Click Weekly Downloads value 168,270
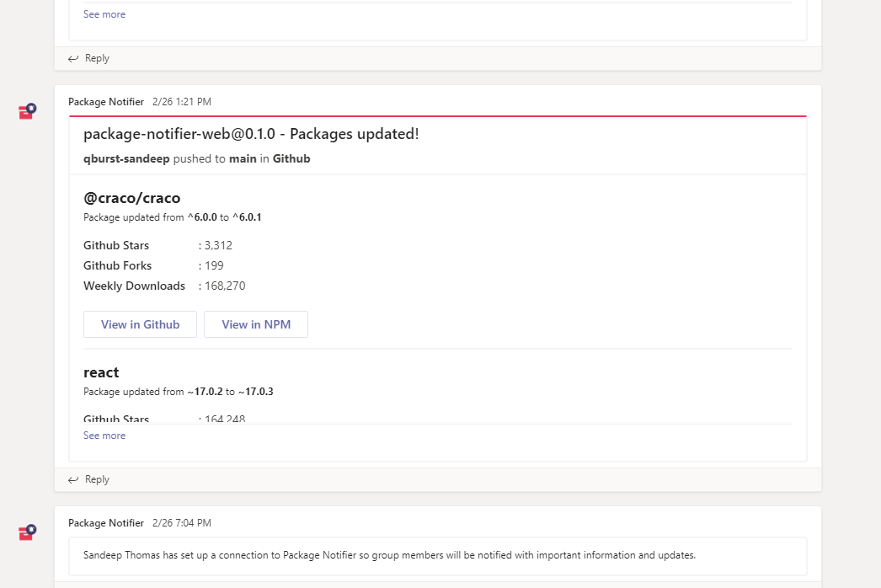The image size is (881, 588). (x=225, y=286)
